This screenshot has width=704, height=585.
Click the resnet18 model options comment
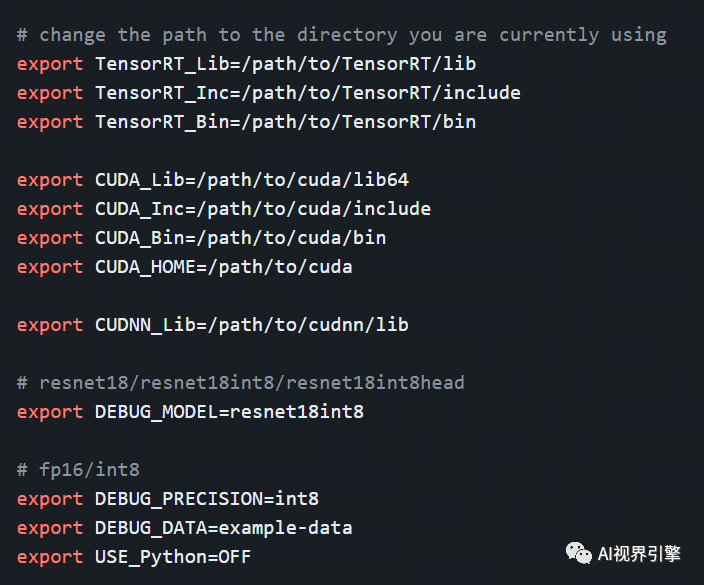pyautogui.click(x=241, y=383)
